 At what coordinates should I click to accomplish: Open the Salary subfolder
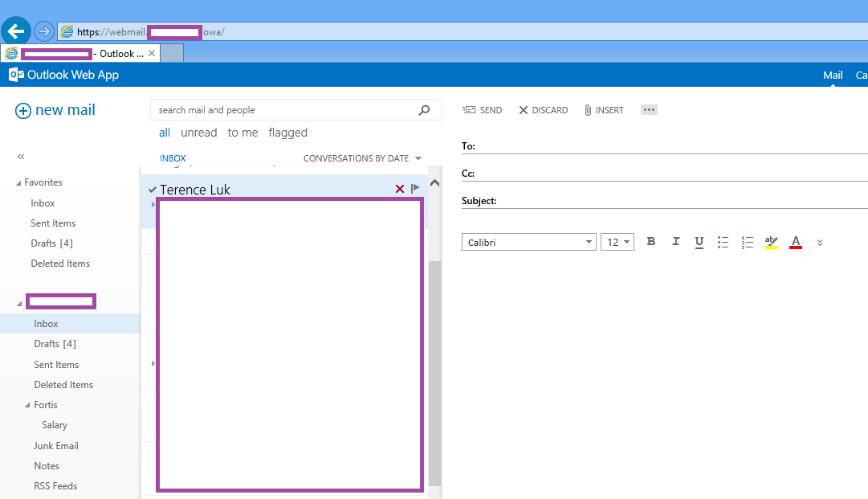coord(55,425)
